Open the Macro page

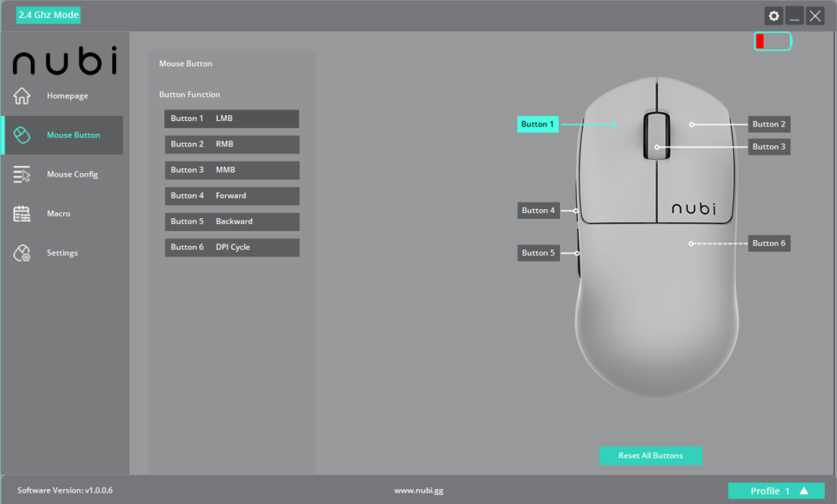click(58, 214)
